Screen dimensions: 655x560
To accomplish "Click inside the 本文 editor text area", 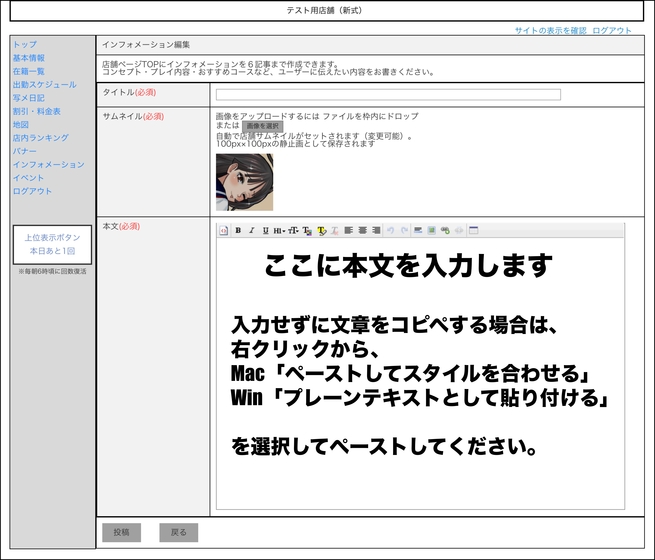I will coord(420,373).
